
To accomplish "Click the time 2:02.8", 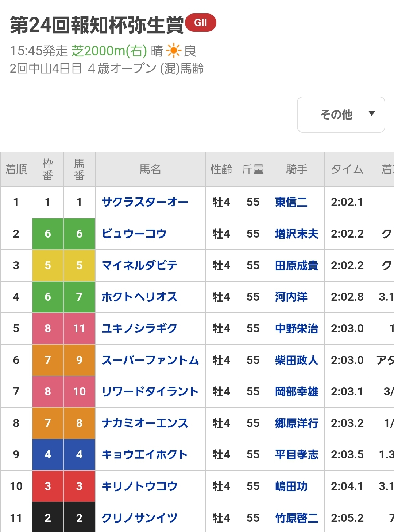I will 347,297.
